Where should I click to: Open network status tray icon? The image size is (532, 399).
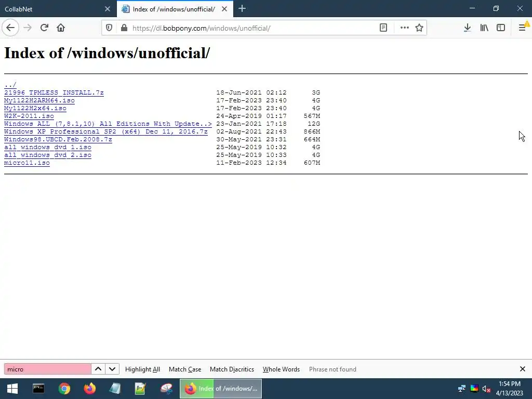pyautogui.click(x=461, y=389)
